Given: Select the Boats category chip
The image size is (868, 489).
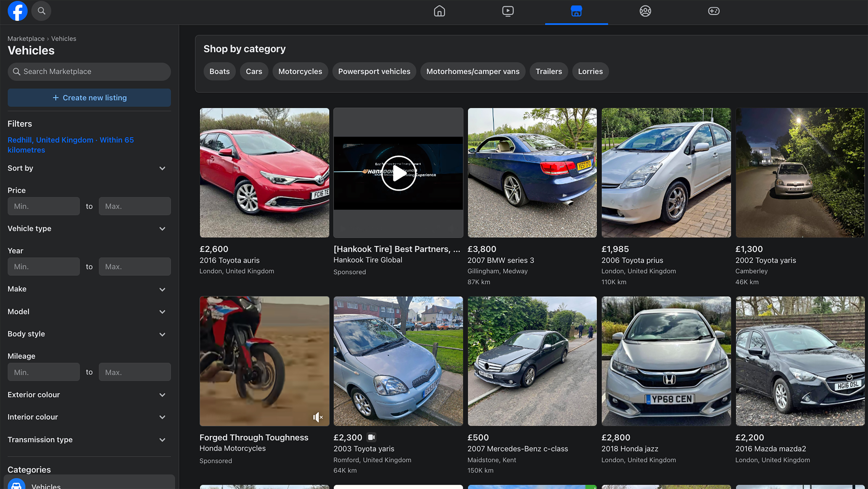Looking at the screenshot, I should click(x=219, y=71).
